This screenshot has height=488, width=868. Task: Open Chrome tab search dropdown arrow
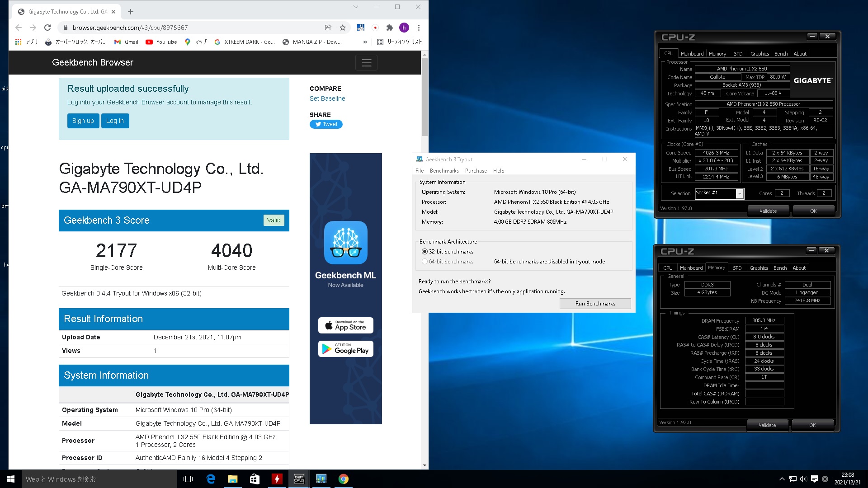point(356,7)
